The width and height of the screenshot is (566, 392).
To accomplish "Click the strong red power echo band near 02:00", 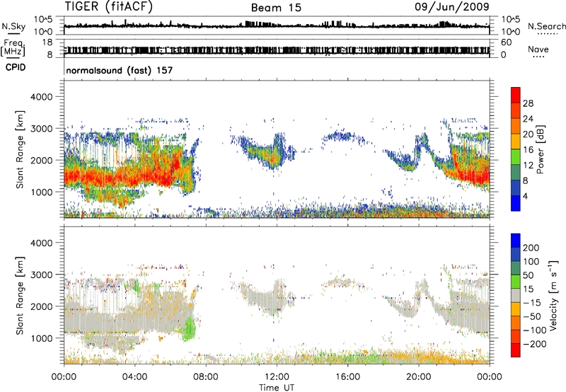I will 99,177.
